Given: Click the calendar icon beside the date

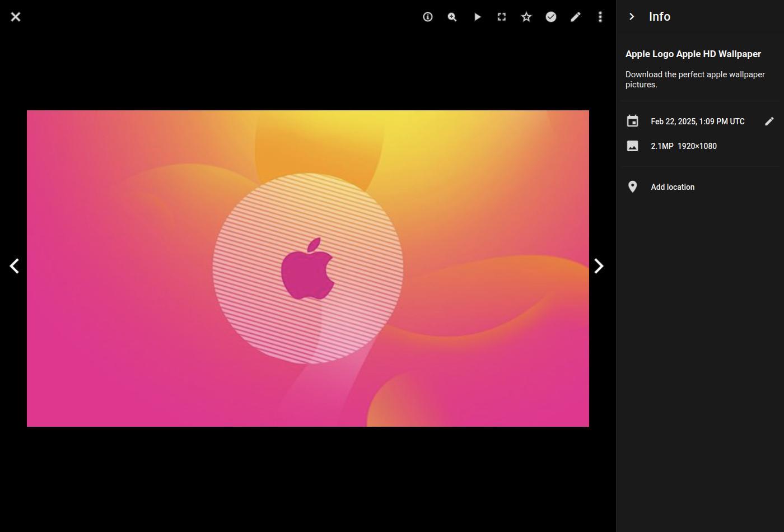Looking at the screenshot, I should (632, 122).
